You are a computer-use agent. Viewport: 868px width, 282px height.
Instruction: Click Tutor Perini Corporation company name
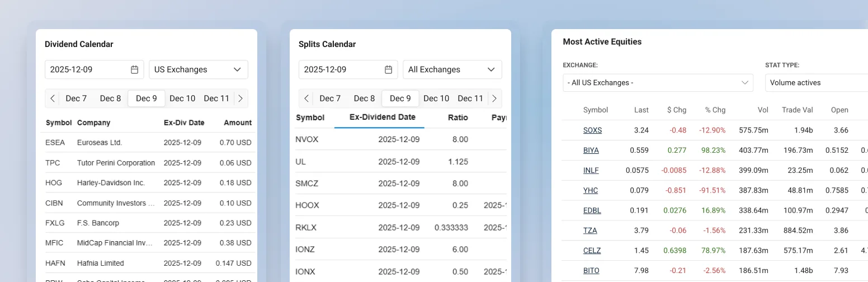pyautogui.click(x=116, y=163)
